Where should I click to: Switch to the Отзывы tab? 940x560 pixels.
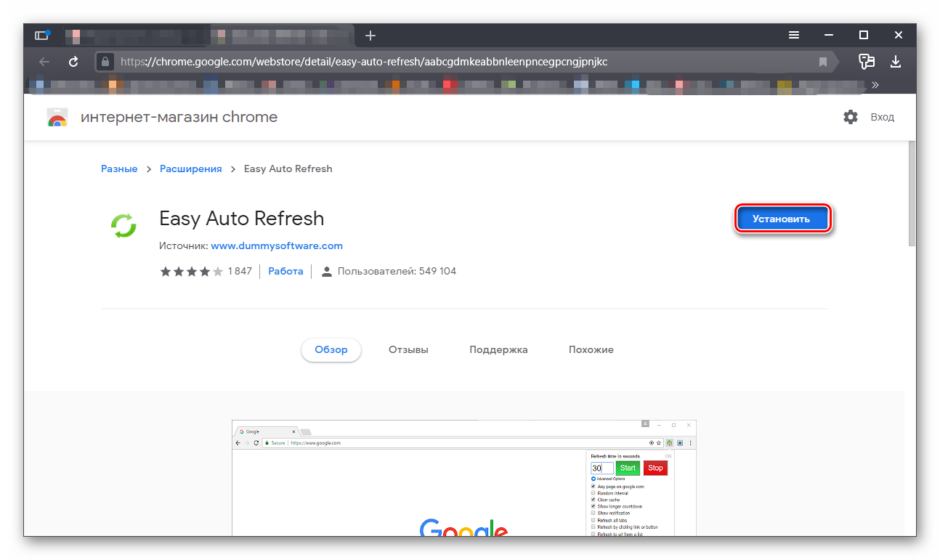408,349
